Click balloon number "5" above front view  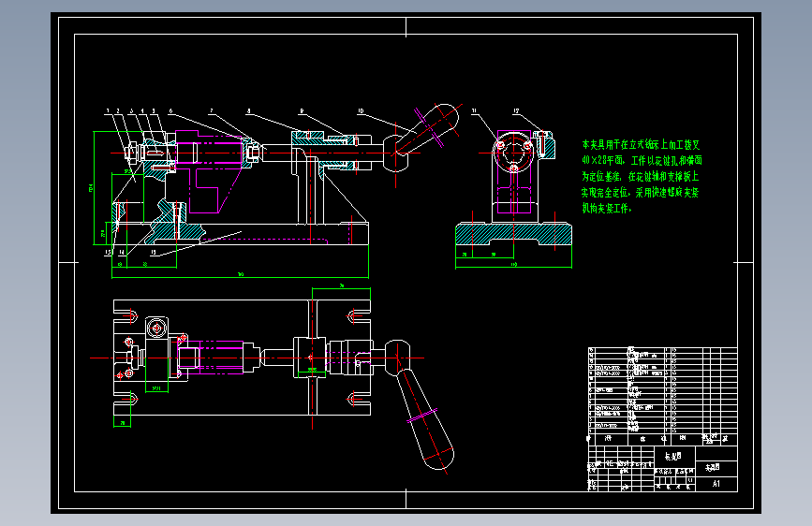pyautogui.click(x=154, y=110)
